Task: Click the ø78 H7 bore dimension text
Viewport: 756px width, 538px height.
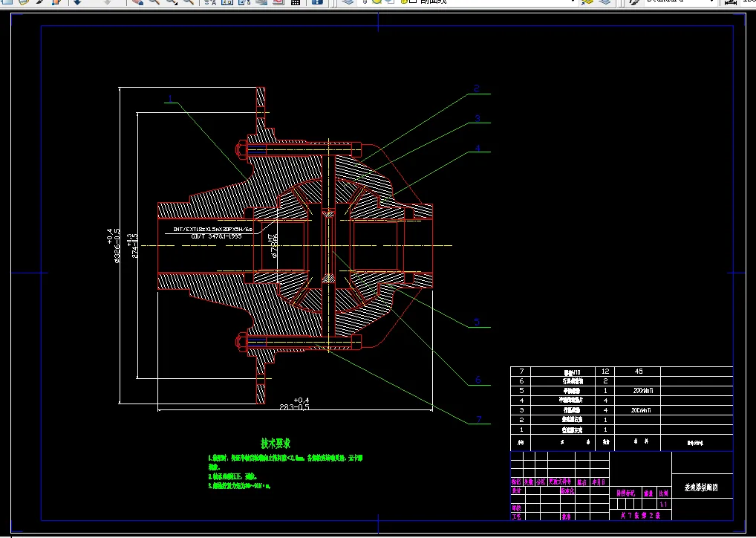Action: click(273, 245)
